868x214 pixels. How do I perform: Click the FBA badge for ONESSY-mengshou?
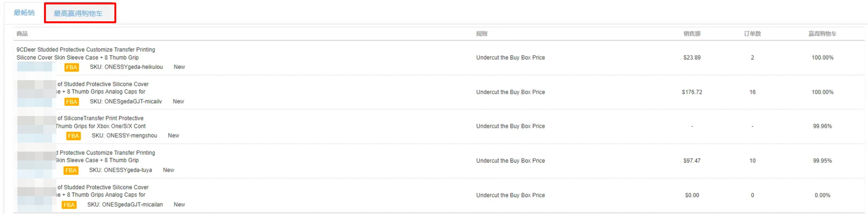(73, 136)
